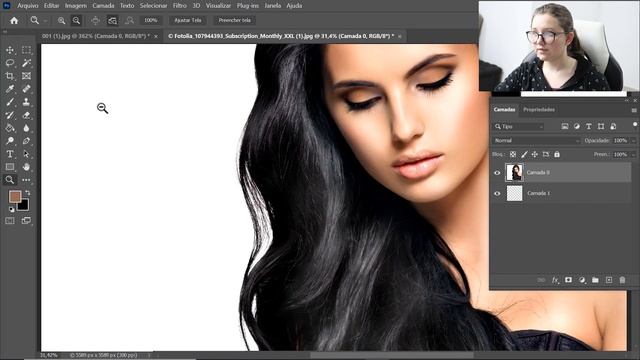Select the Spot Healing Brush tool

[26, 89]
